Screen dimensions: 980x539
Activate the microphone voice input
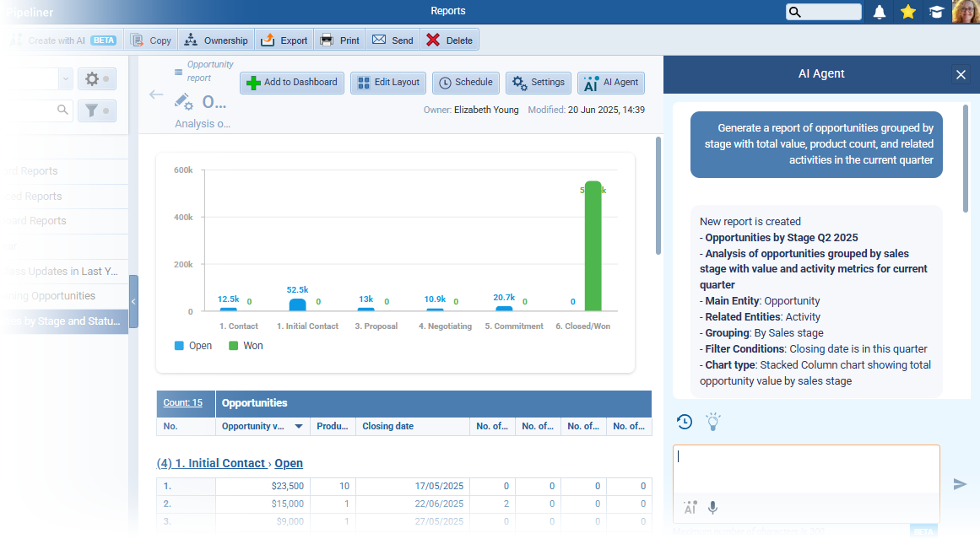click(x=713, y=508)
